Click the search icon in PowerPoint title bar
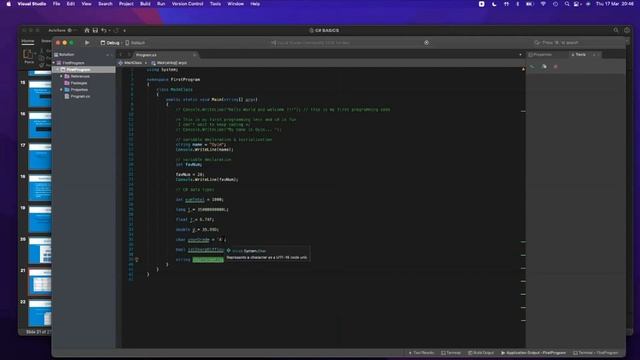This screenshot has width=640, height=360. [x=616, y=30]
